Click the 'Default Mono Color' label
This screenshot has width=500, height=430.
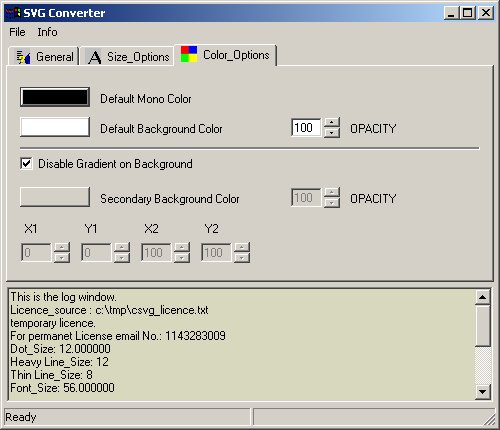(x=146, y=99)
